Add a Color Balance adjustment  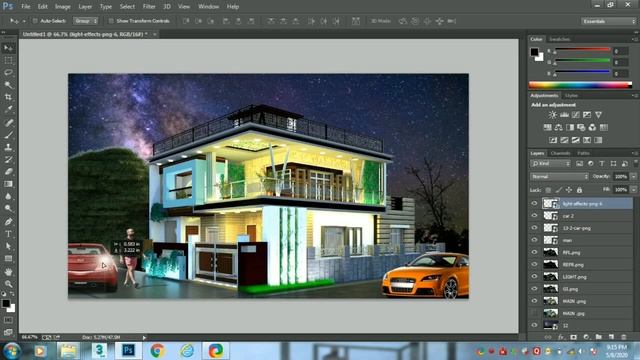point(559,128)
